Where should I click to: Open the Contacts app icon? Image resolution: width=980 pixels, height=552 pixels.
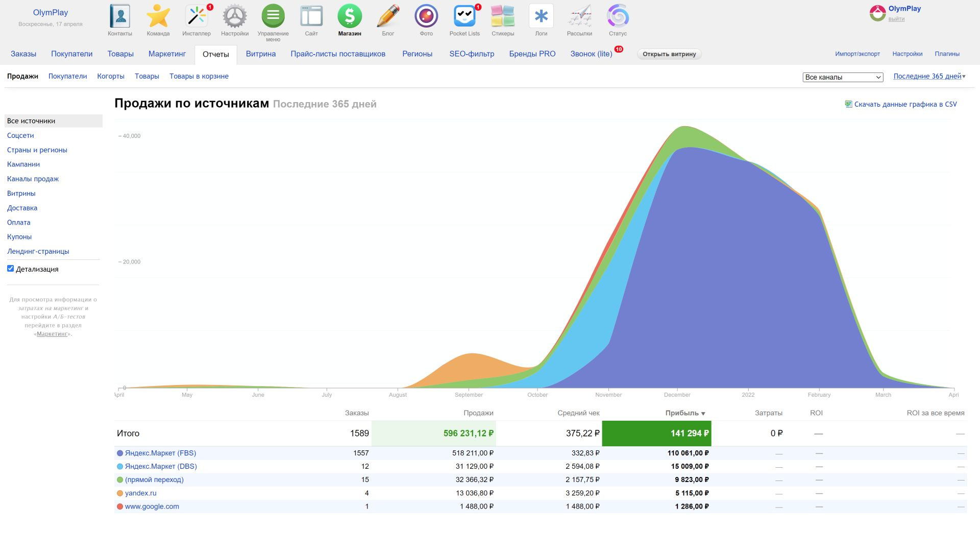click(120, 17)
